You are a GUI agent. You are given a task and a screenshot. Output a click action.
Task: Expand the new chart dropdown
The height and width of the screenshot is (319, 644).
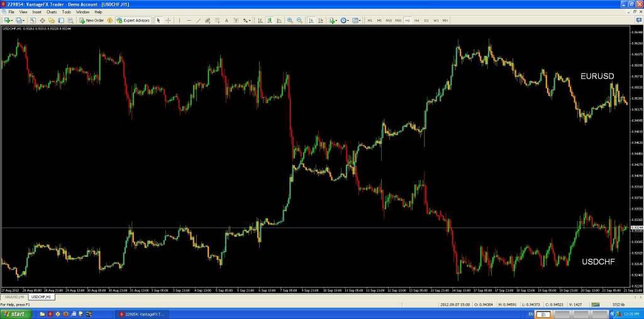[12, 20]
